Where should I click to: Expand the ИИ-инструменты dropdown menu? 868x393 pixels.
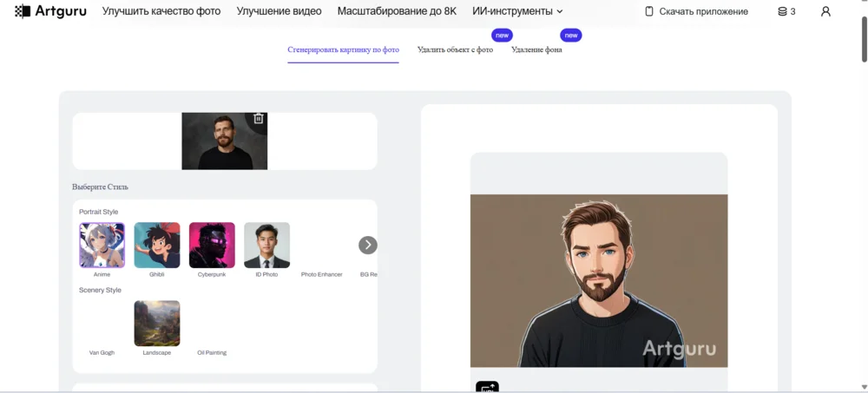click(517, 11)
